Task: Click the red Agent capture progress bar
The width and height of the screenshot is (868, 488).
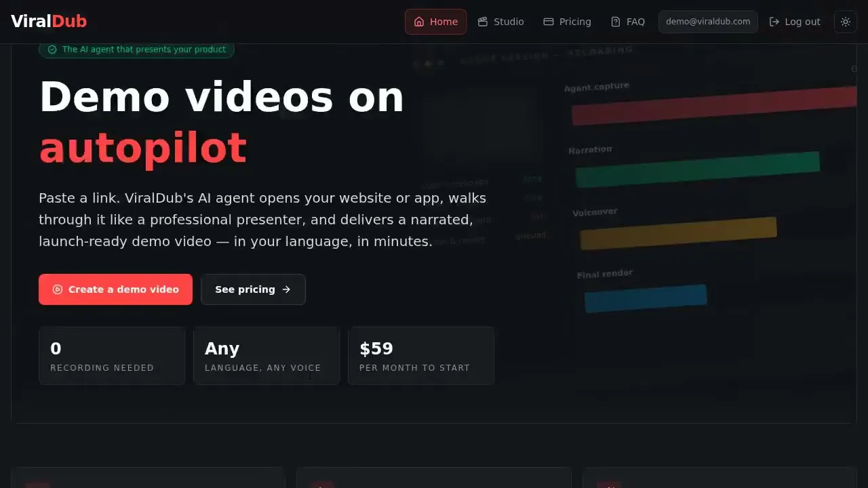Action: [x=714, y=106]
